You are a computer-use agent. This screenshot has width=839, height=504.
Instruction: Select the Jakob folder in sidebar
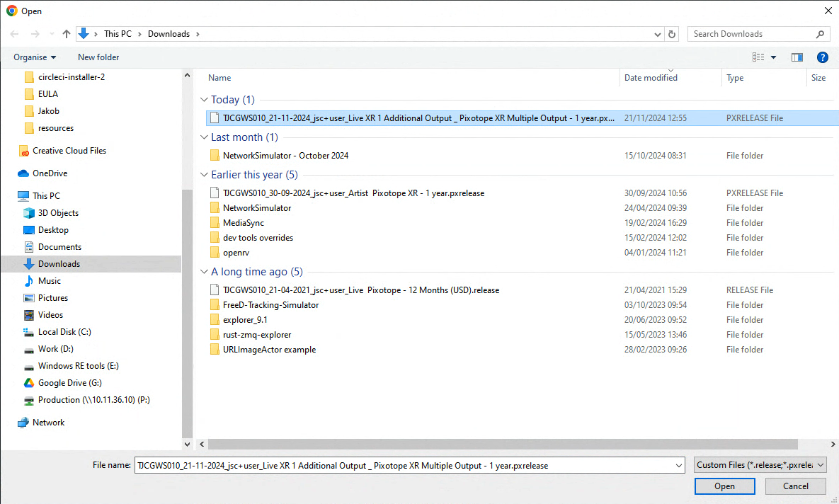point(48,111)
